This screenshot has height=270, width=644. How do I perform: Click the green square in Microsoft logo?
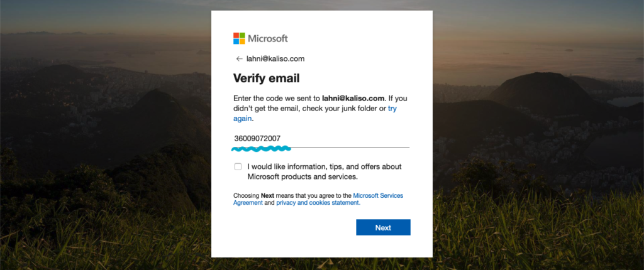click(x=242, y=35)
